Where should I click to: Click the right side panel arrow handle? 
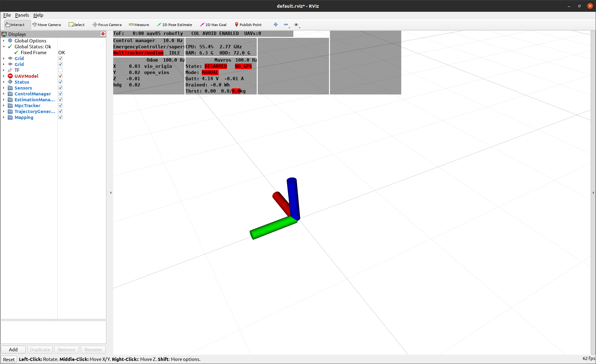pos(593,193)
